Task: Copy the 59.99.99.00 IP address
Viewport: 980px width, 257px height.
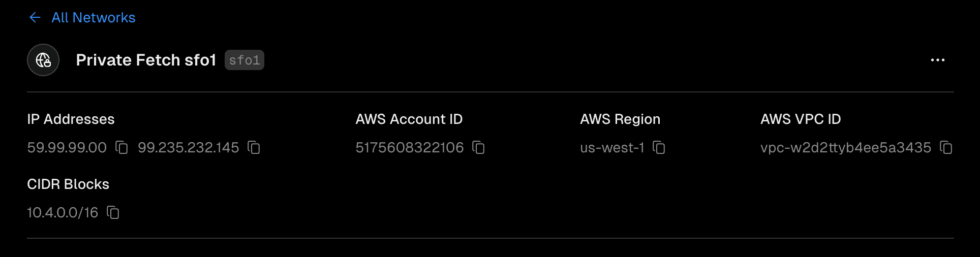Action: pyautogui.click(x=121, y=147)
